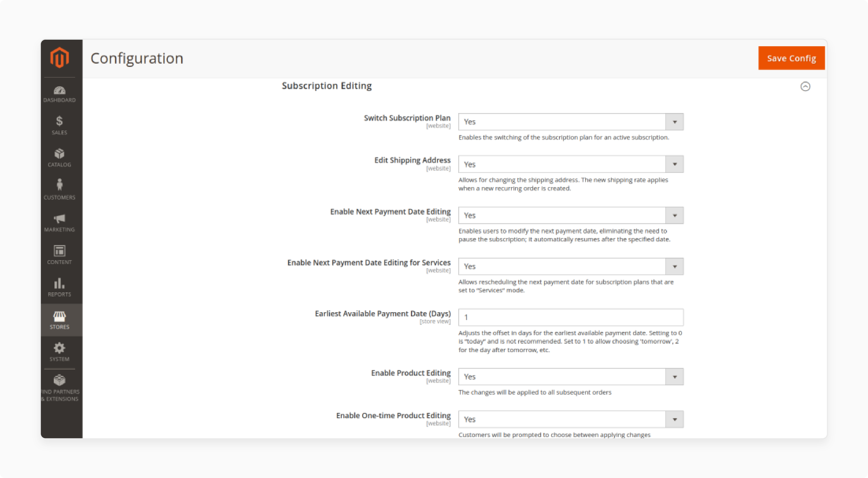Click the Edit Shipping Address label
Image resolution: width=868 pixels, height=478 pixels.
coord(412,160)
